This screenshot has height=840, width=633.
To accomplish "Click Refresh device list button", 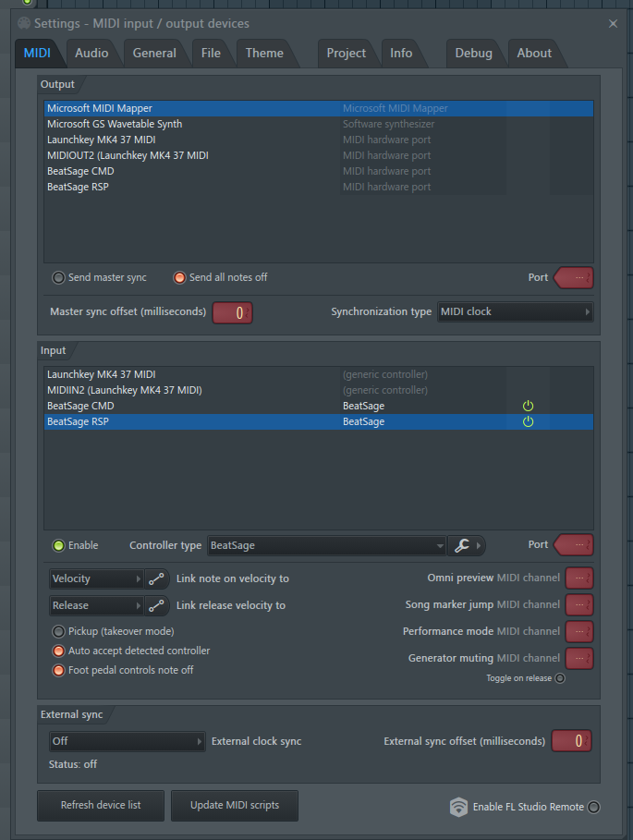I will [x=101, y=805].
